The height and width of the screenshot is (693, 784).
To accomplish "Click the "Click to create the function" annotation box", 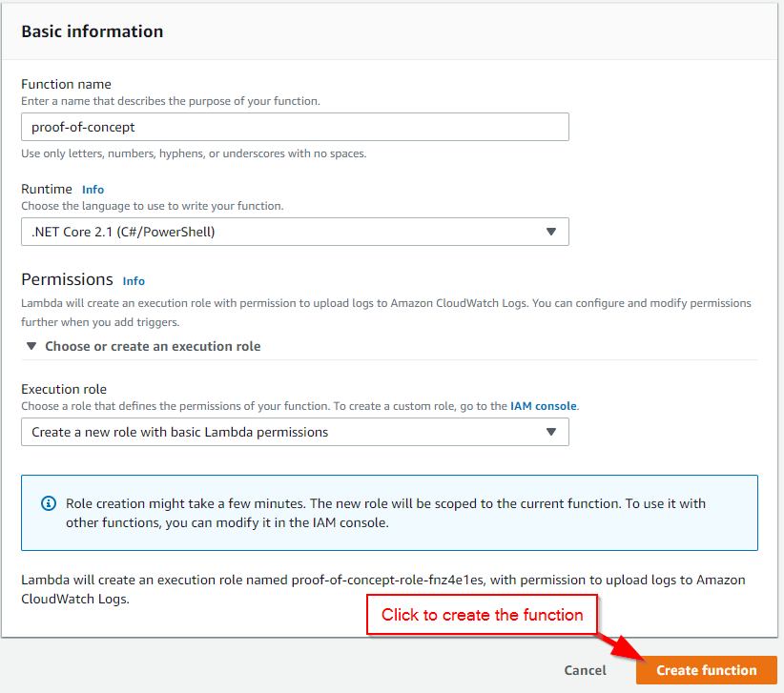I will tap(481, 615).
